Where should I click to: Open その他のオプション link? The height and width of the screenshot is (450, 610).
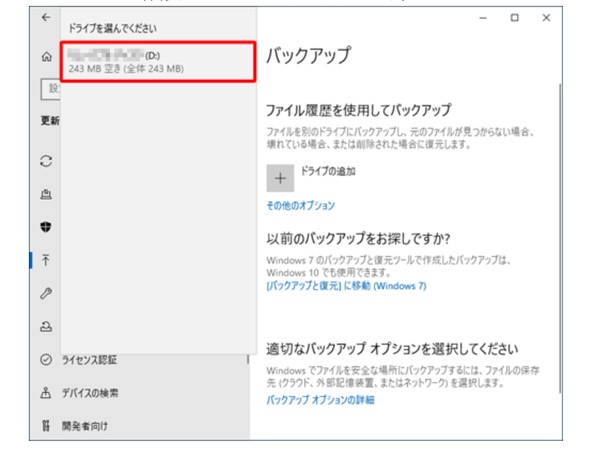(300, 205)
